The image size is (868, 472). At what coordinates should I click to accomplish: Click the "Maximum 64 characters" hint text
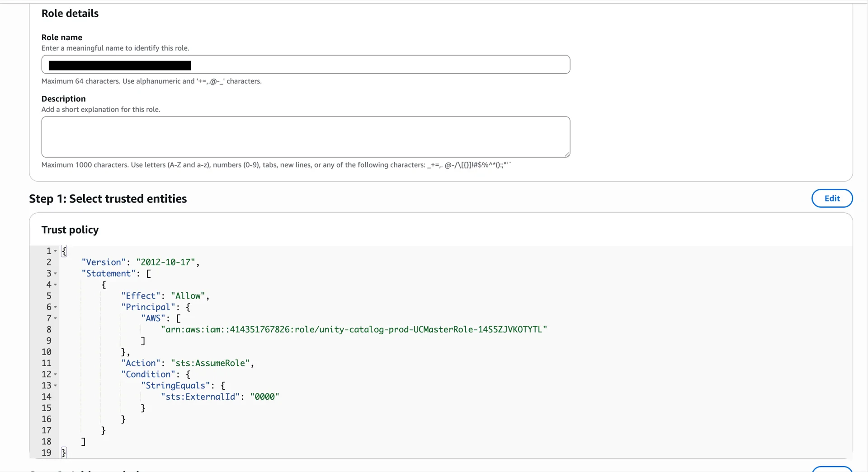[151, 81]
